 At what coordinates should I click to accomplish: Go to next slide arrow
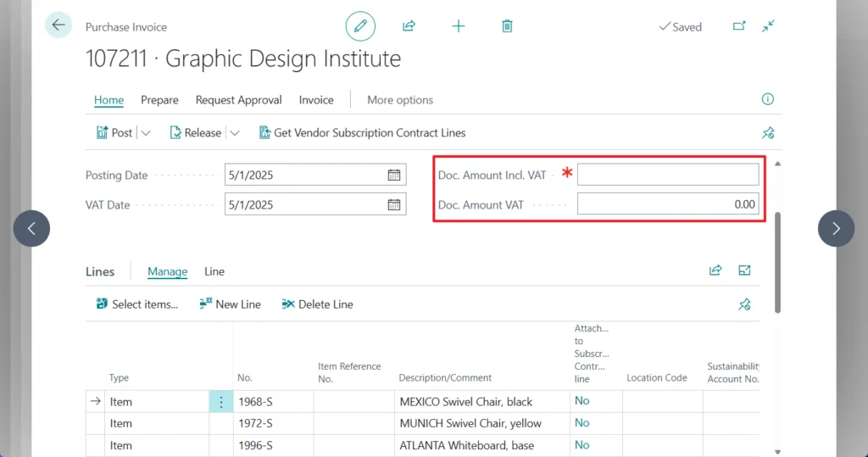coord(836,228)
